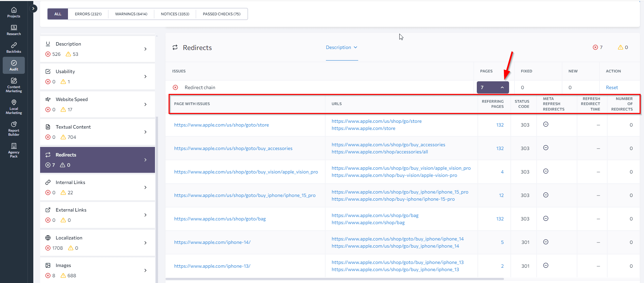Screen dimensions: 644x283
Task: Switch to WARNINGS (6414) tab
Action: [x=131, y=14]
